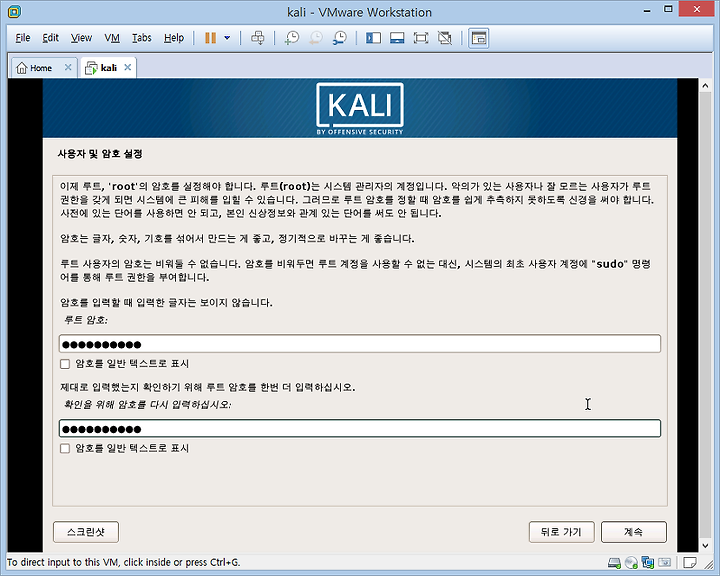Open the Edit menu
This screenshot has height=576, width=720.
pos(51,38)
